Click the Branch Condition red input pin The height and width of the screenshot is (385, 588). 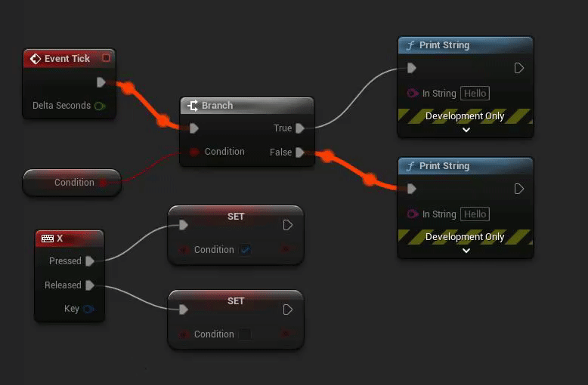point(194,152)
